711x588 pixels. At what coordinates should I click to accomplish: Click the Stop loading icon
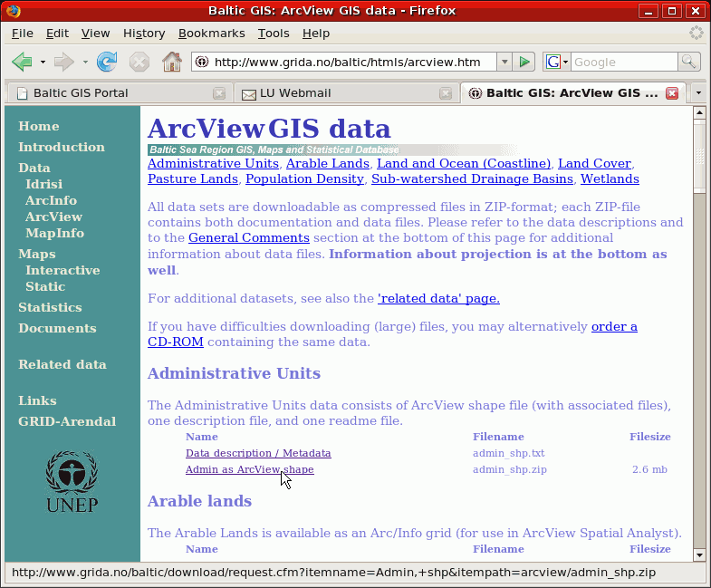[139, 62]
